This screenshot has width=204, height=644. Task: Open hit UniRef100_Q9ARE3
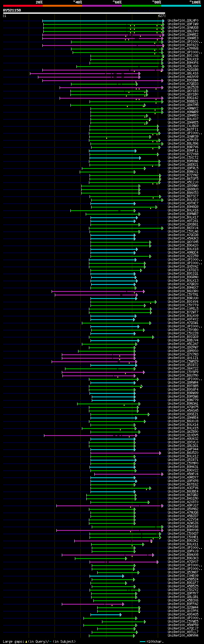click(x=183, y=38)
